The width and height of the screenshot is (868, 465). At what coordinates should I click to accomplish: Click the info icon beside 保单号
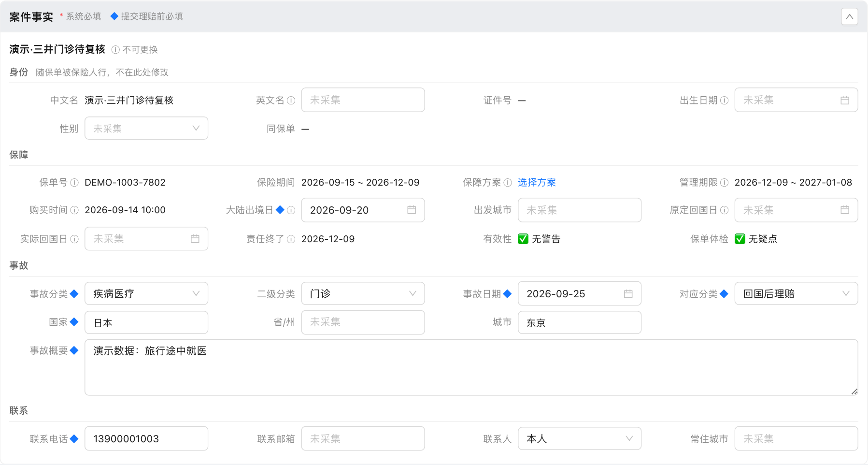tap(74, 182)
